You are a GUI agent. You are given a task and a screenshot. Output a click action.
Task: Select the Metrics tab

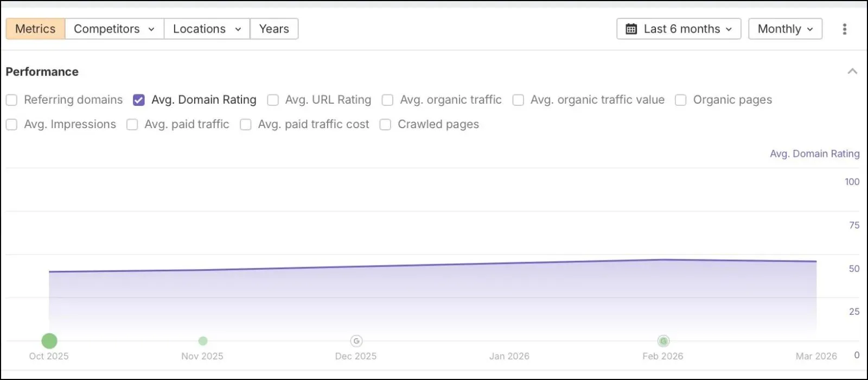(35, 29)
